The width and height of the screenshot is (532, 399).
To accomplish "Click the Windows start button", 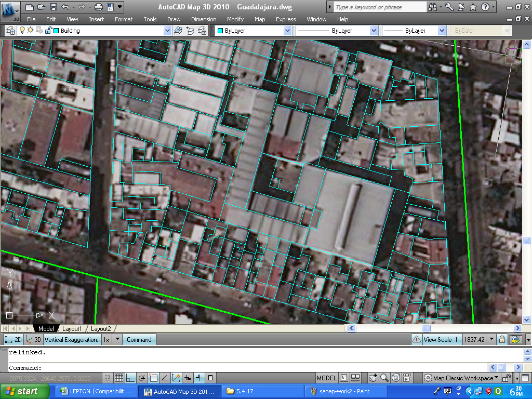I will point(24,392).
